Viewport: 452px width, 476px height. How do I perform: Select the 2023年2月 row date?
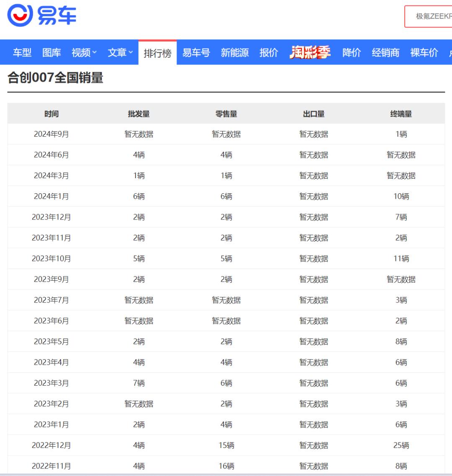(x=51, y=404)
